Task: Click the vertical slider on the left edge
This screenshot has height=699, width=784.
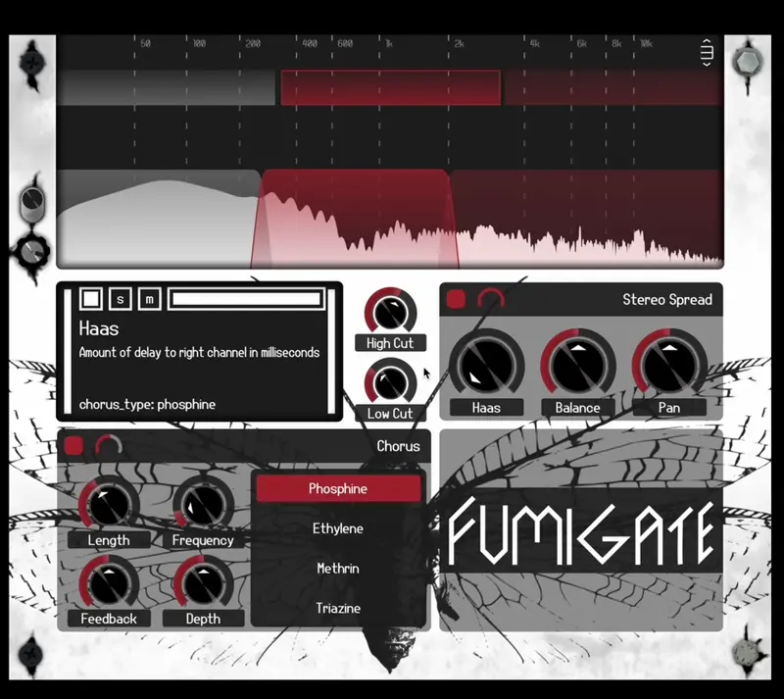Action: point(32,204)
